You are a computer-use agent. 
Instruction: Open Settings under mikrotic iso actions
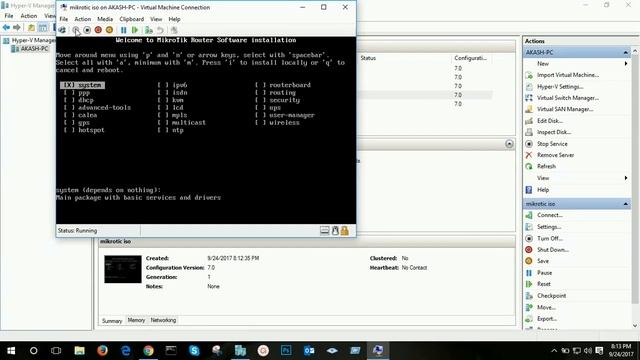(549, 227)
